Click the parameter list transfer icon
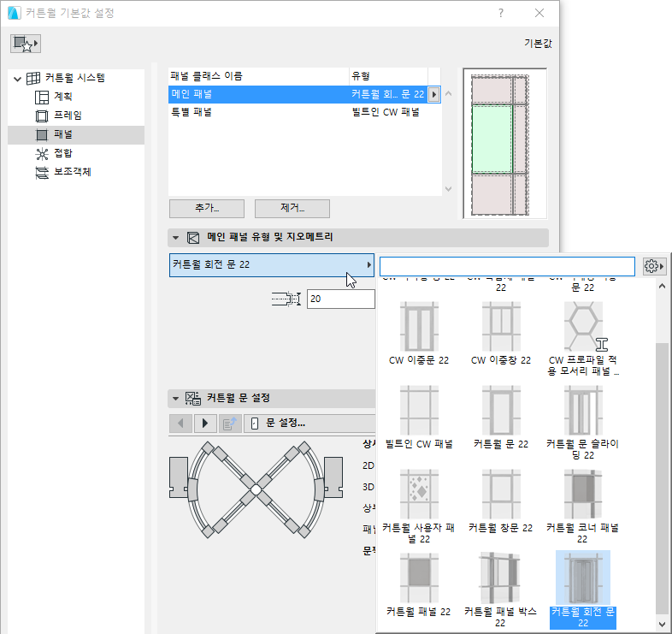The image size is (672, 634). pos(230,424)
